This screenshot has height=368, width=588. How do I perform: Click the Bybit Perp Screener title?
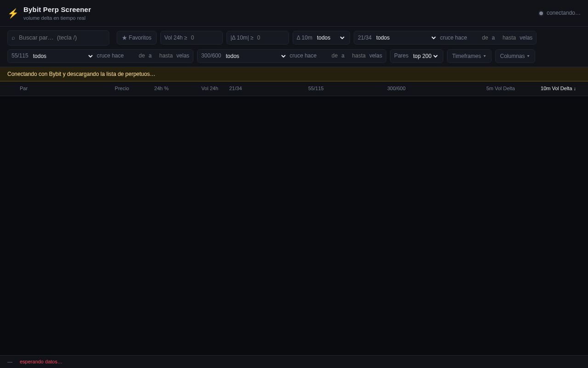click(x=57, y=10)
